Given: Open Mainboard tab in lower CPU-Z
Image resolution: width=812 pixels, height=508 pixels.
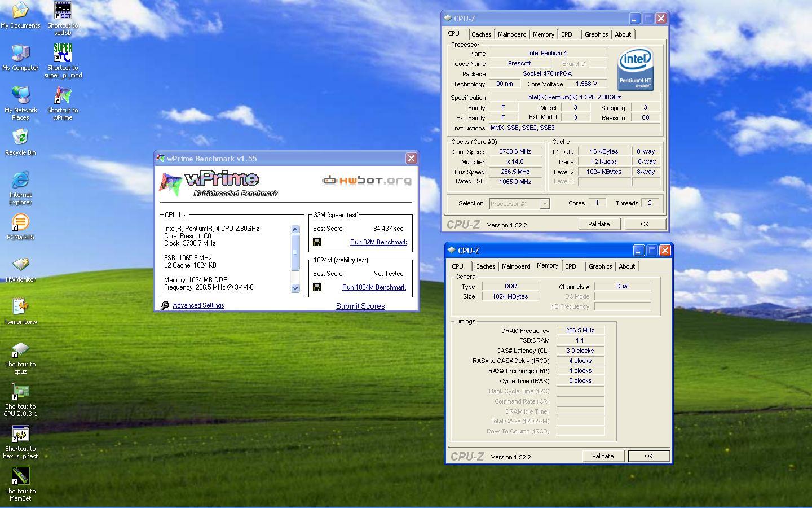Looking at the screenshot, I should (x=516, y=266).
